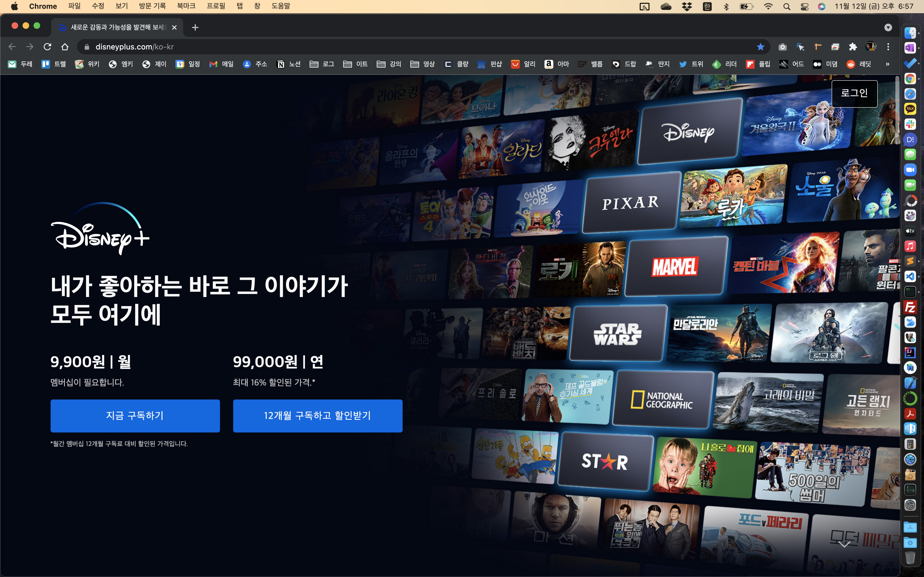Open the tab search dropdown arrow

pos(888,27)
